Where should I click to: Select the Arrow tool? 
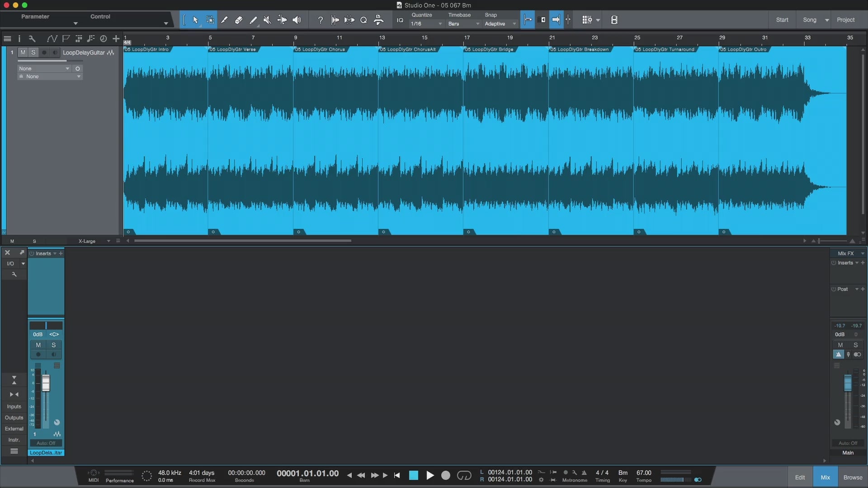tap(195, 20)
